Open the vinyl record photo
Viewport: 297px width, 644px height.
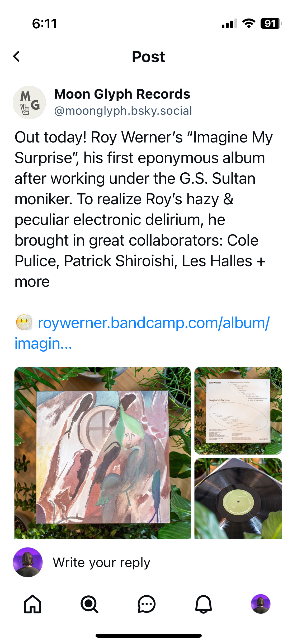click(x=238, y=498)
